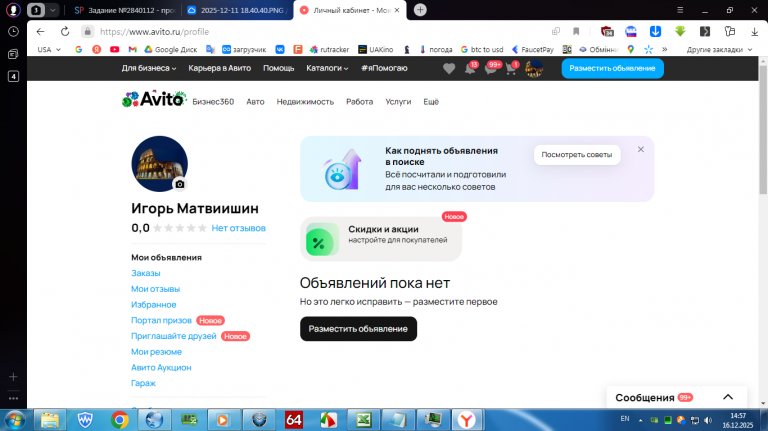Open profile avatar in top header
Screen dimensions: 768x431
click(534, 69)
